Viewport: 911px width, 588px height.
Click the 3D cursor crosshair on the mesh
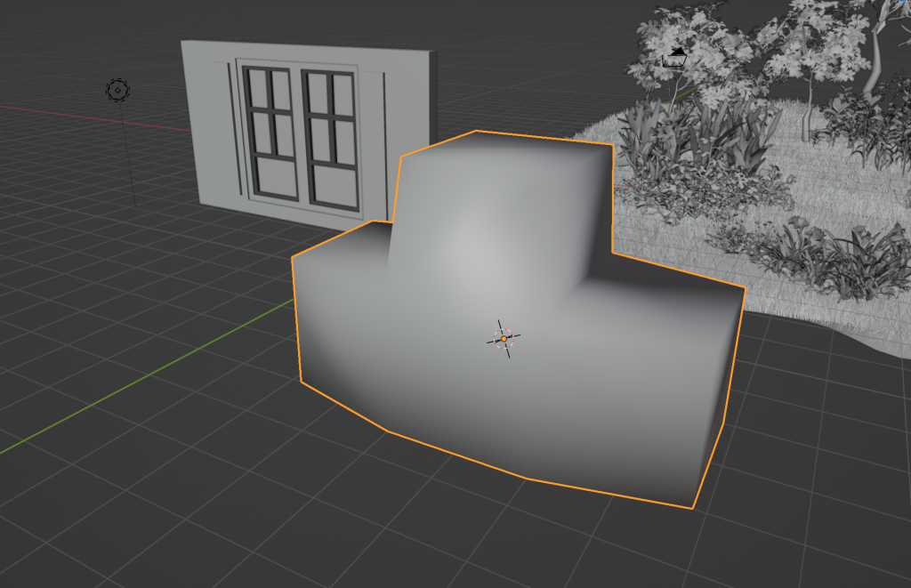504,338
